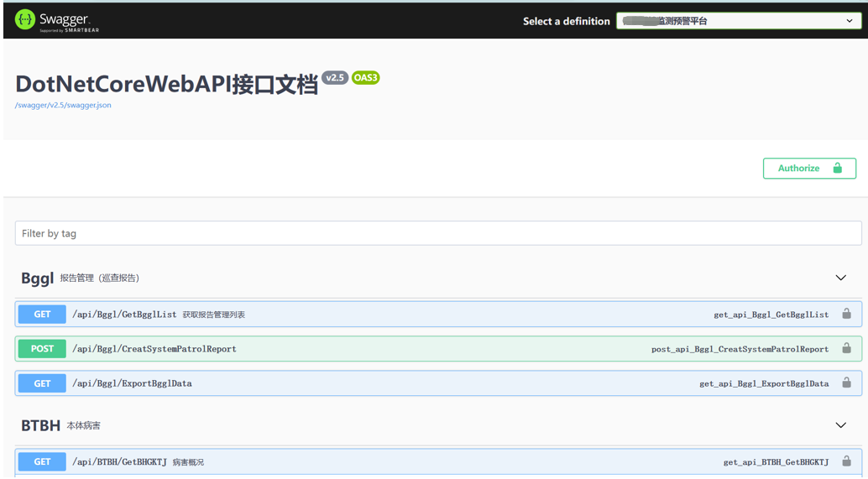Click the Select a definition label
The width and height of the screenshot is (868, 479).
pos(567,21)
